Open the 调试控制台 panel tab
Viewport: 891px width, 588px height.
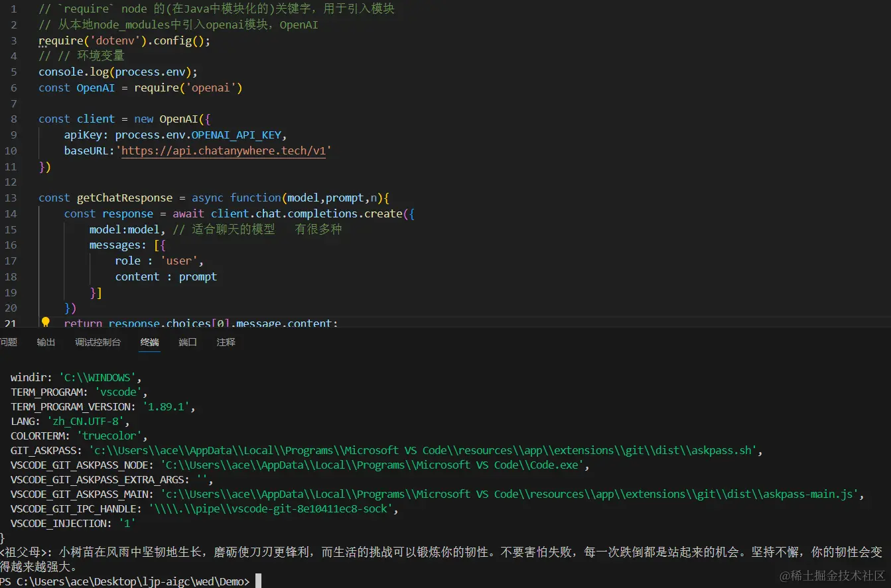click(98, 342)
